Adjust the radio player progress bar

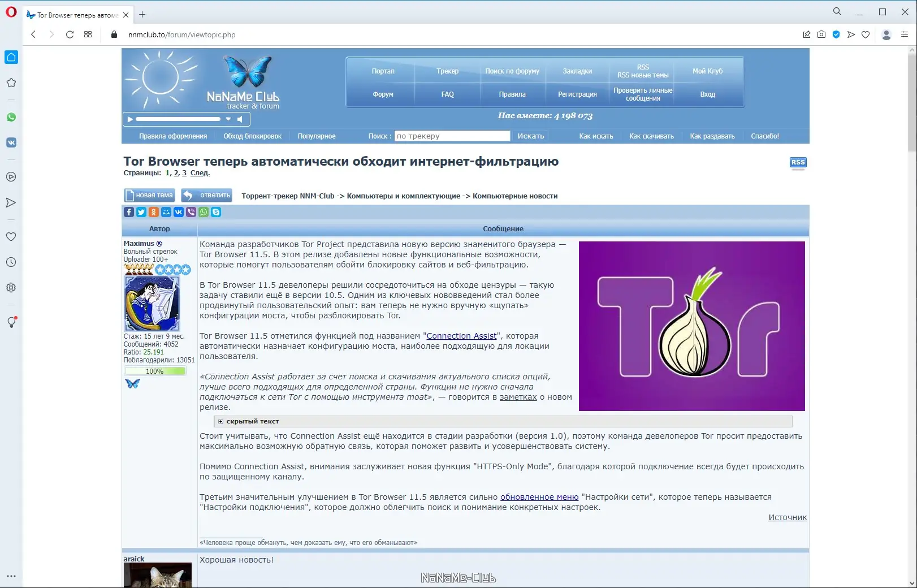(x=178, y=119)
